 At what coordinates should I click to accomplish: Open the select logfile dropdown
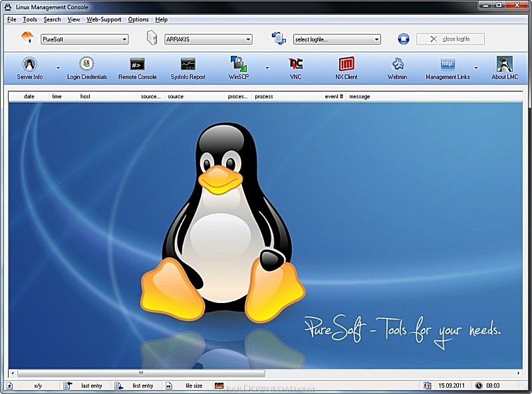376,39
